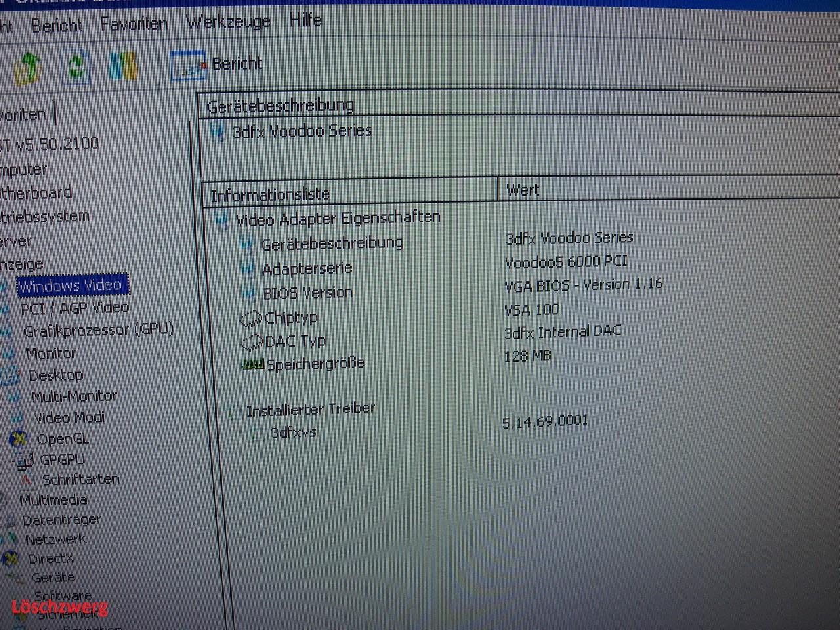Select the Anzeige tree item
The width and height of the screenshot is (840, 630).
(22, 264)
